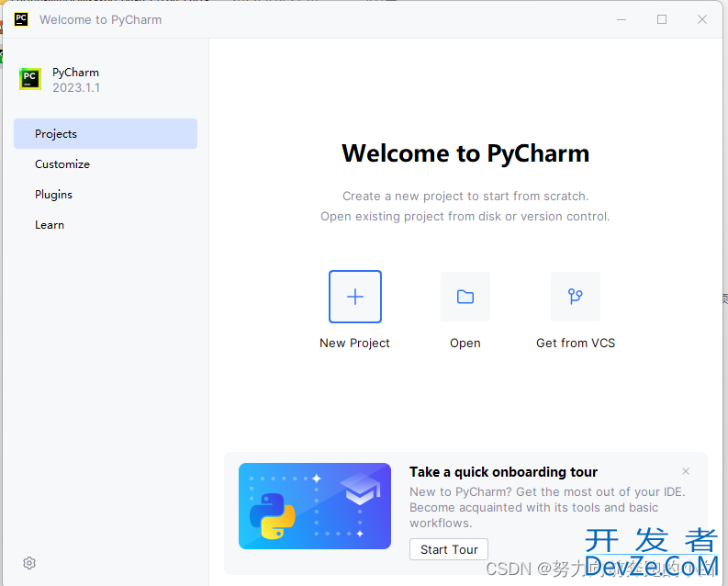Click the onboarding tour Python illustration
This screenshot has width=728, height=586.
point(315,506)
